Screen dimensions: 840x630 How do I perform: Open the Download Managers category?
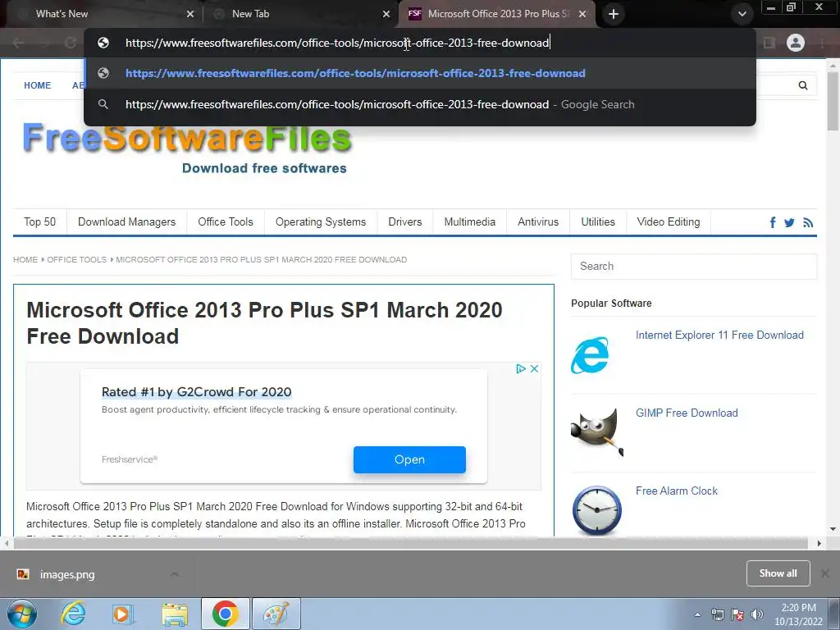tap(126, 221)
